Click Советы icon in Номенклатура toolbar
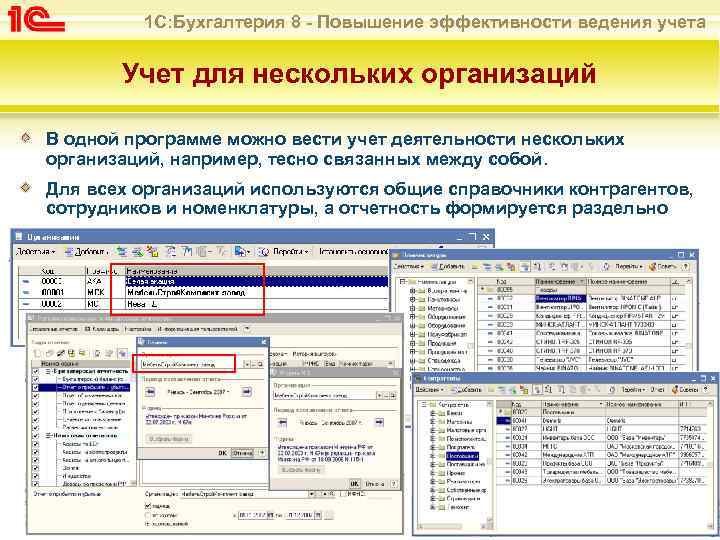This screenshot has width=720, height=540. tap(663, 266)
